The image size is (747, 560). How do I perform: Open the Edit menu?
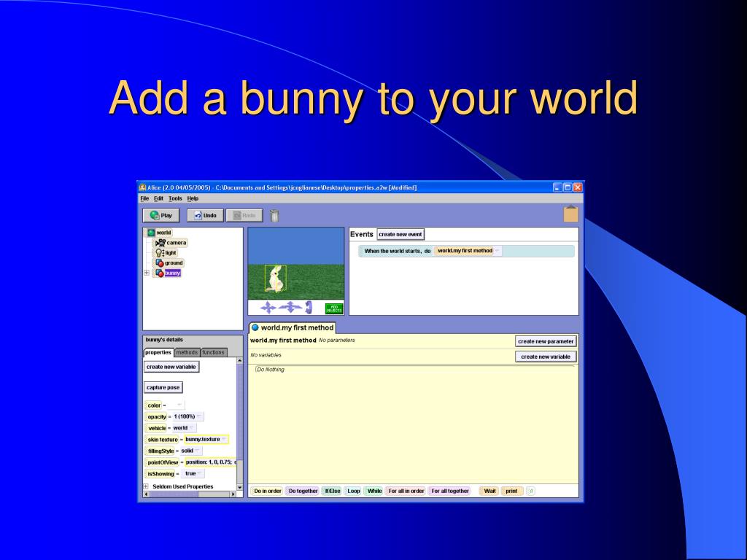(x=158, y=198)
